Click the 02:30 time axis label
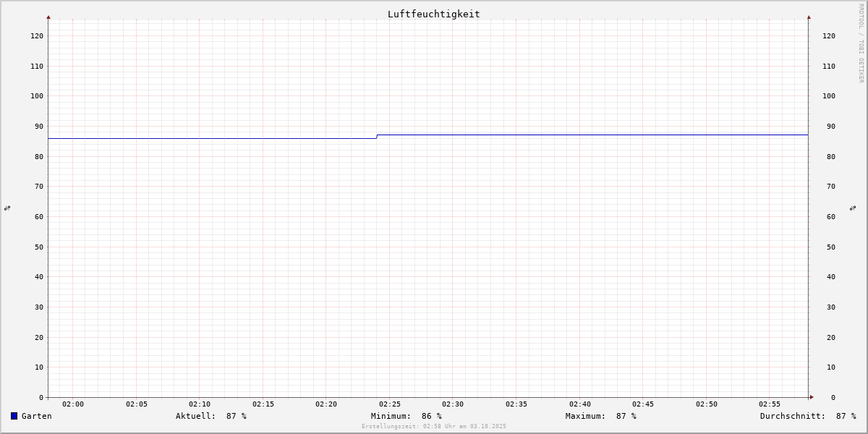Image resolution: width=868 pixels, height=434 pixels. coord(453,404)
